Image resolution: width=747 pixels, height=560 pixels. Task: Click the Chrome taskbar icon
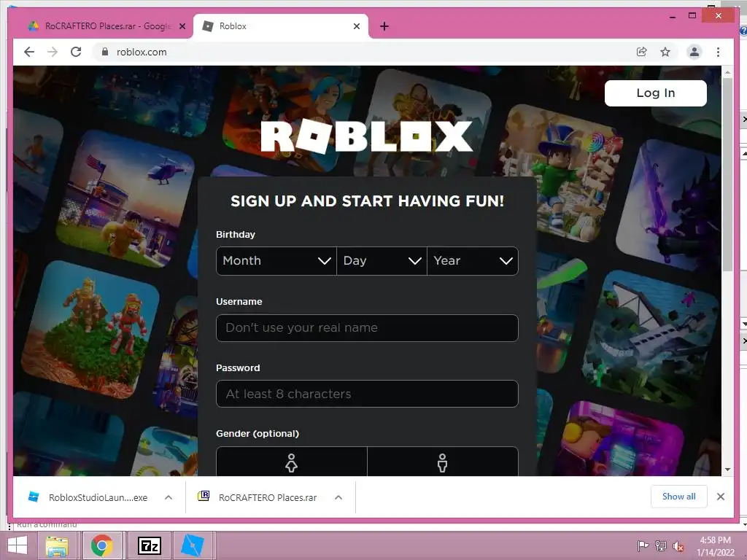tap(102, 545)
